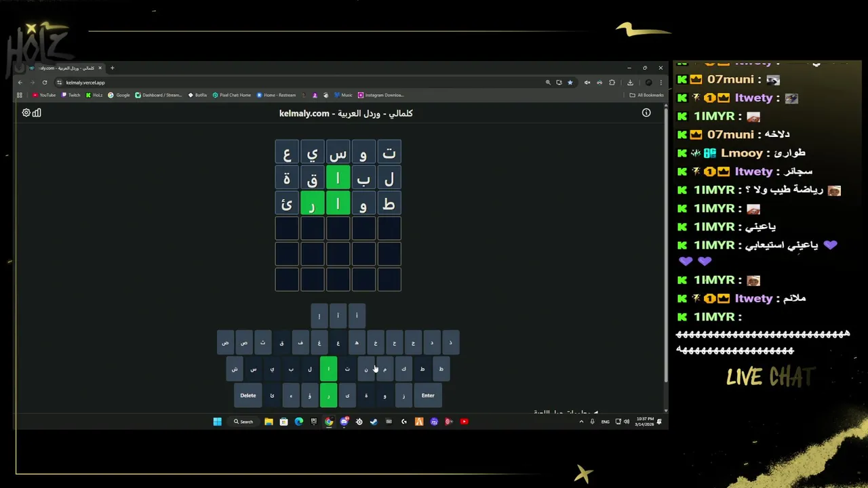Tap the أ hamza-above key in top row
Viewport: 868px width, 488px height.
pos(357,316)
